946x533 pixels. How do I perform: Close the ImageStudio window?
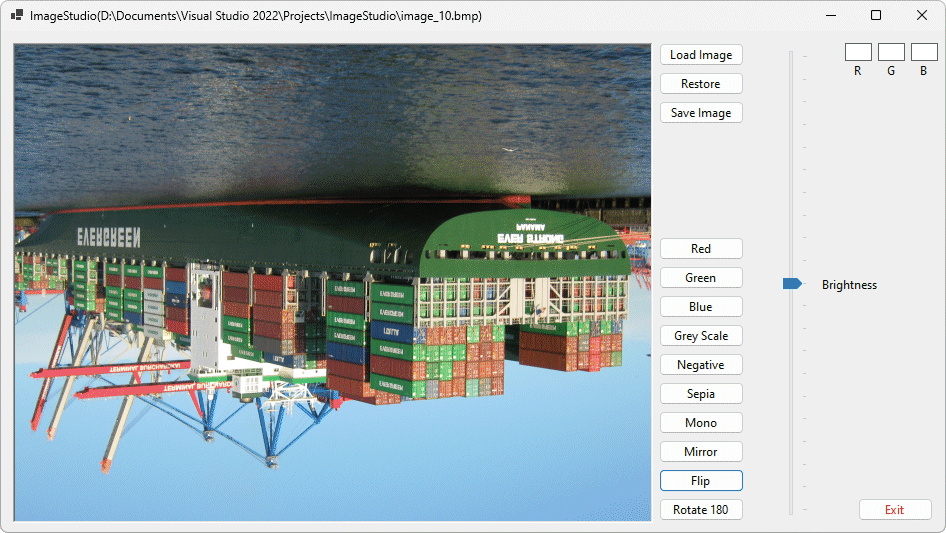[x=922, y=16]
